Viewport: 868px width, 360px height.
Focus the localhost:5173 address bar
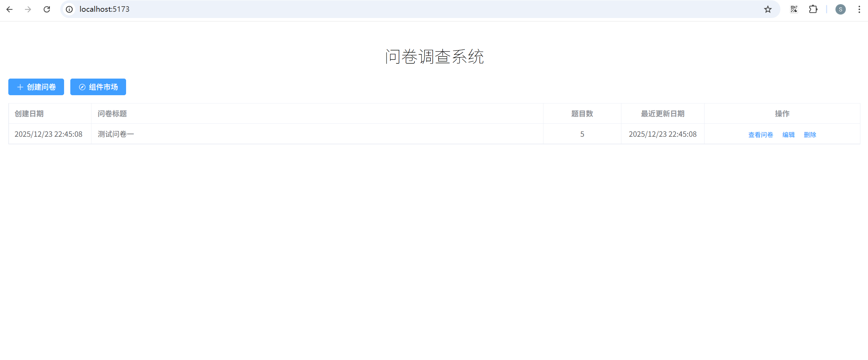(x=416, y=9)
